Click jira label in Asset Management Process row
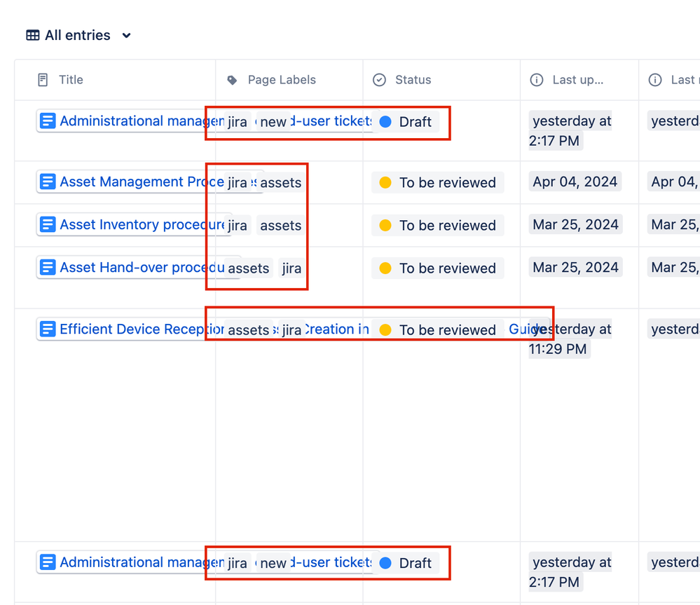 coord(238,182)
